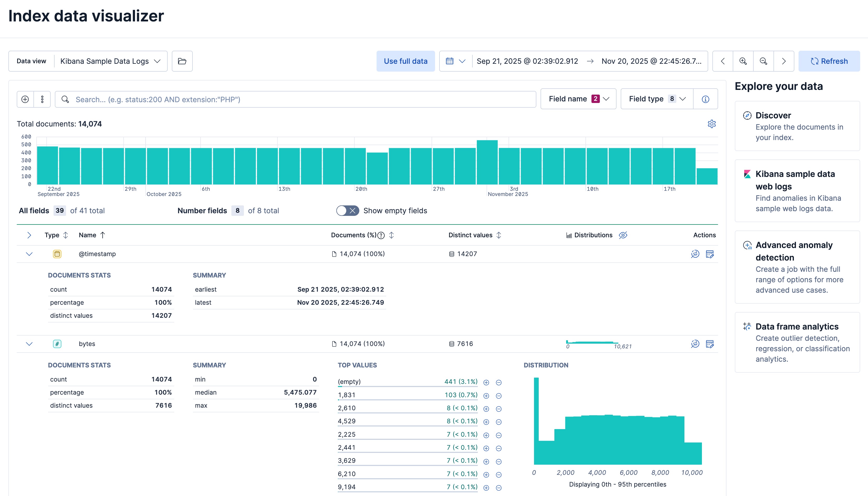The image size is (868, 496).
Task: Hide the Distributions column
Action: pos(623,235)
